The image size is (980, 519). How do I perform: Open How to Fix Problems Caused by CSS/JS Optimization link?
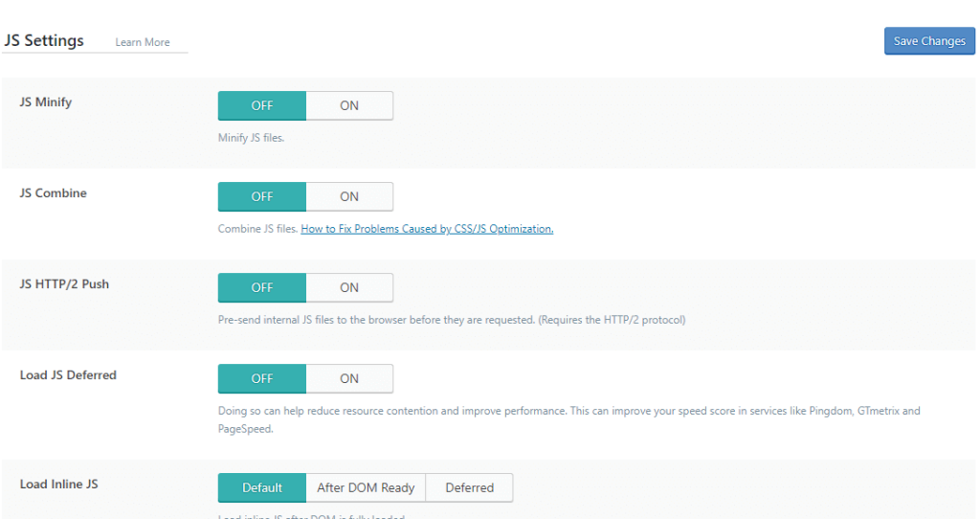[427, 229]
